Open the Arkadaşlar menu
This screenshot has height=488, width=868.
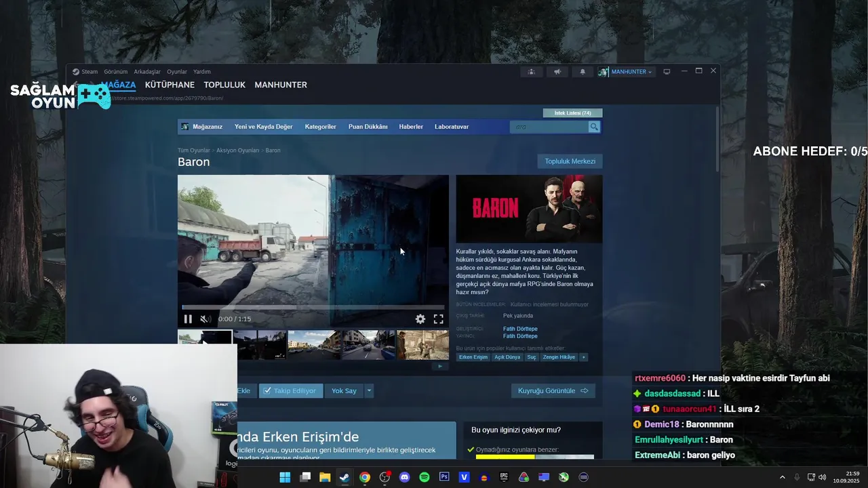[147, 72]
